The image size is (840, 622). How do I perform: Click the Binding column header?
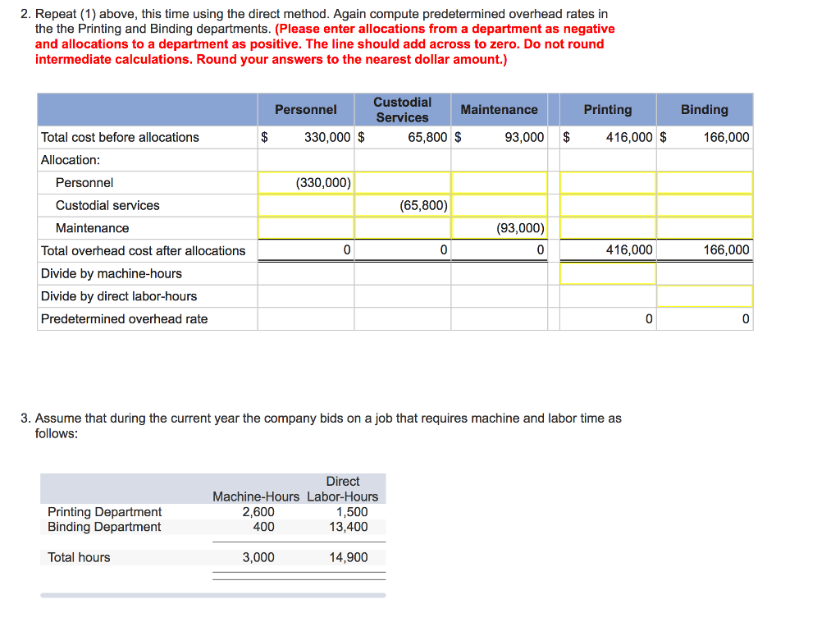[705, 110]
